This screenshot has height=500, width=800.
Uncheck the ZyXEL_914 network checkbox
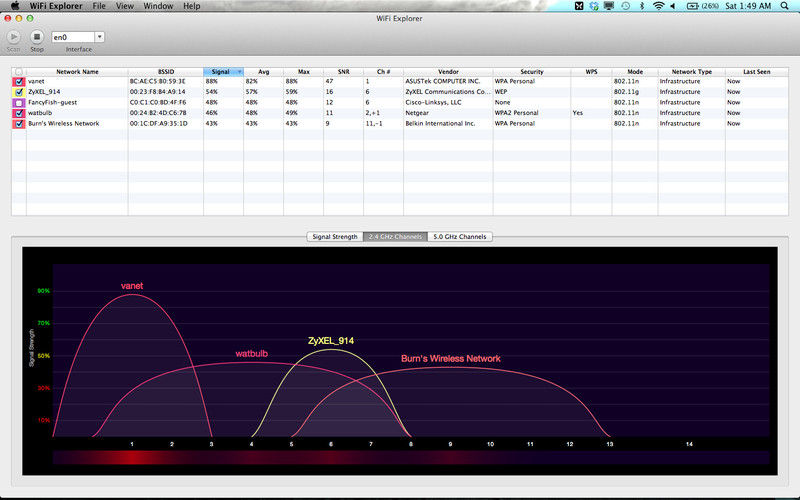19,92
